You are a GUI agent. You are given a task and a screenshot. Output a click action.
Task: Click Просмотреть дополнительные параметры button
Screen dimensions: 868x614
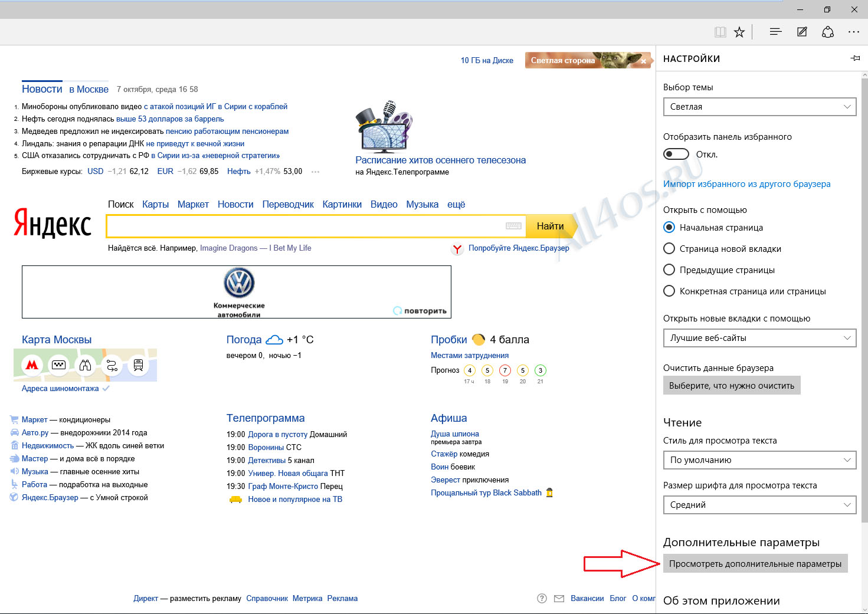pyautogui.click(x=755, y=564)
